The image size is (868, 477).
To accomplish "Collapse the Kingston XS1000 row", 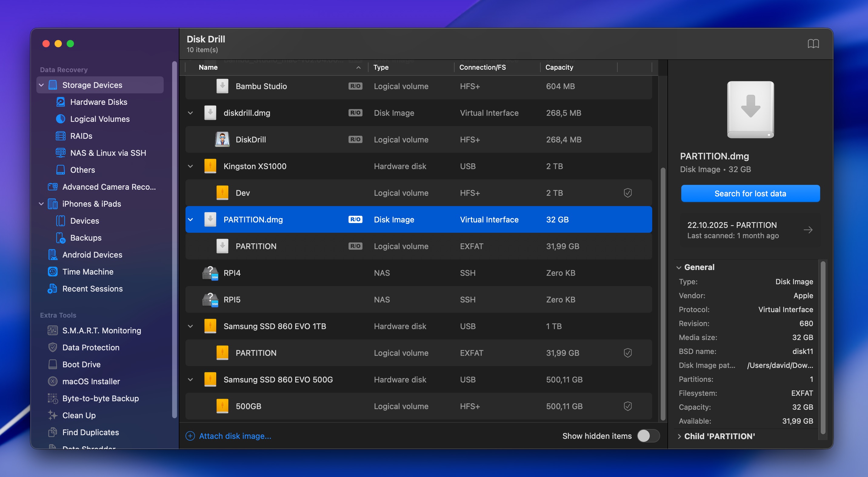I will coord(190,166).
